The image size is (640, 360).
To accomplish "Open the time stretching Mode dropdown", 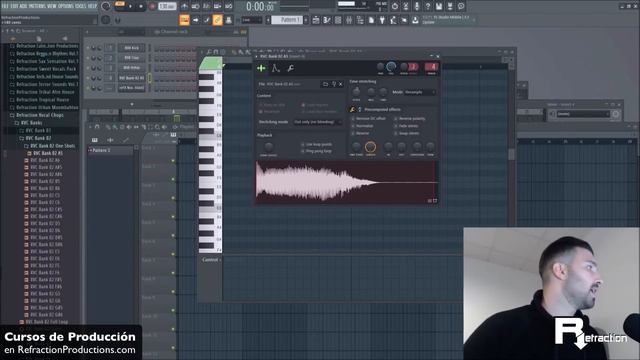I will pos(420,92).
